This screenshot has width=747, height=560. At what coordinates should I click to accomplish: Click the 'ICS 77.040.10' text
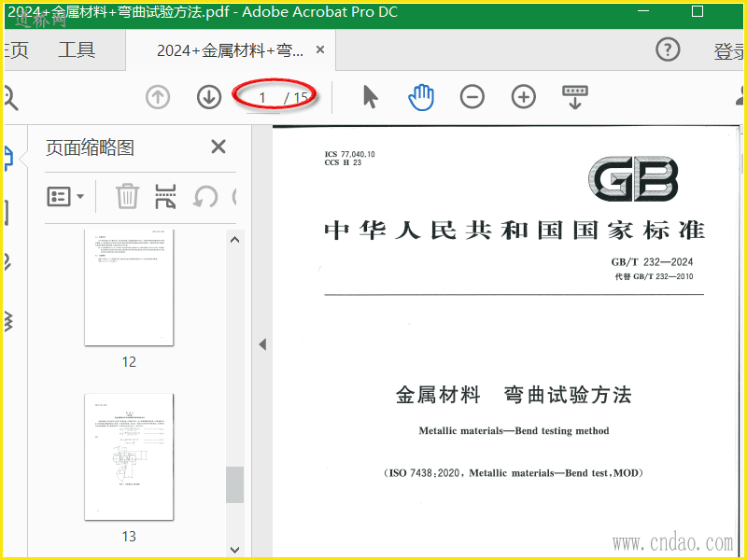(349, 154)
